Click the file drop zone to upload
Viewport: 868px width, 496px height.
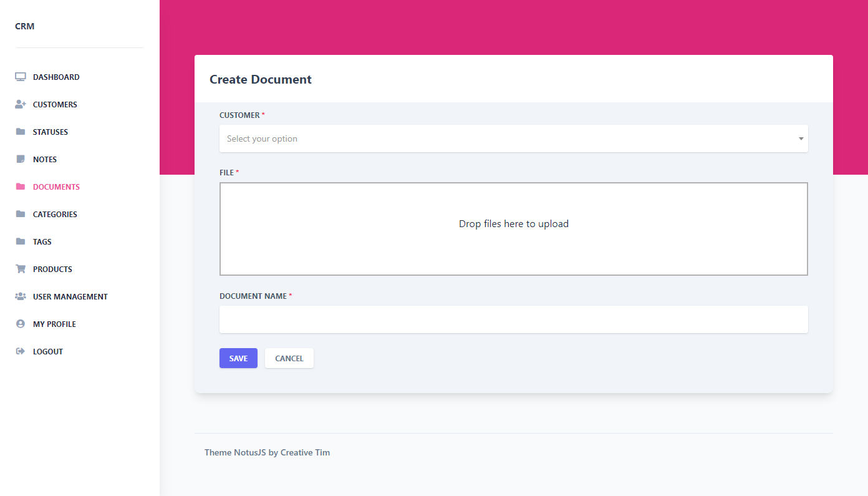(x=514, y=229)
